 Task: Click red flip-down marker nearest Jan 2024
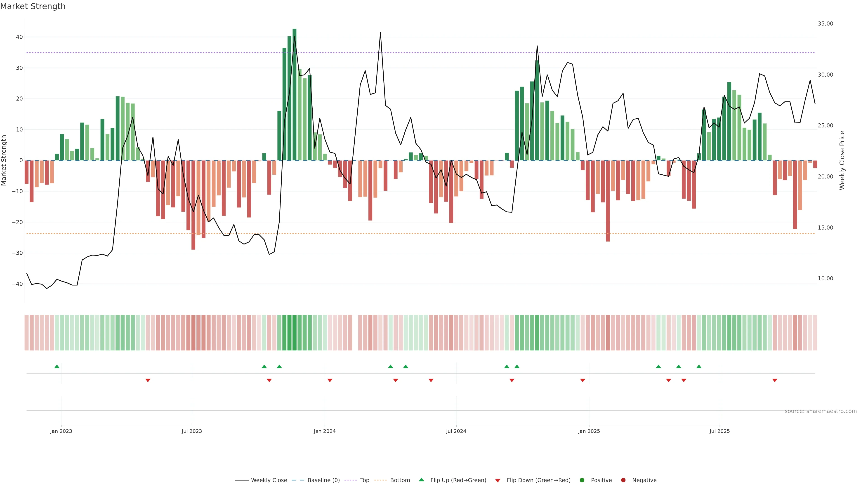tap(330, 380)
